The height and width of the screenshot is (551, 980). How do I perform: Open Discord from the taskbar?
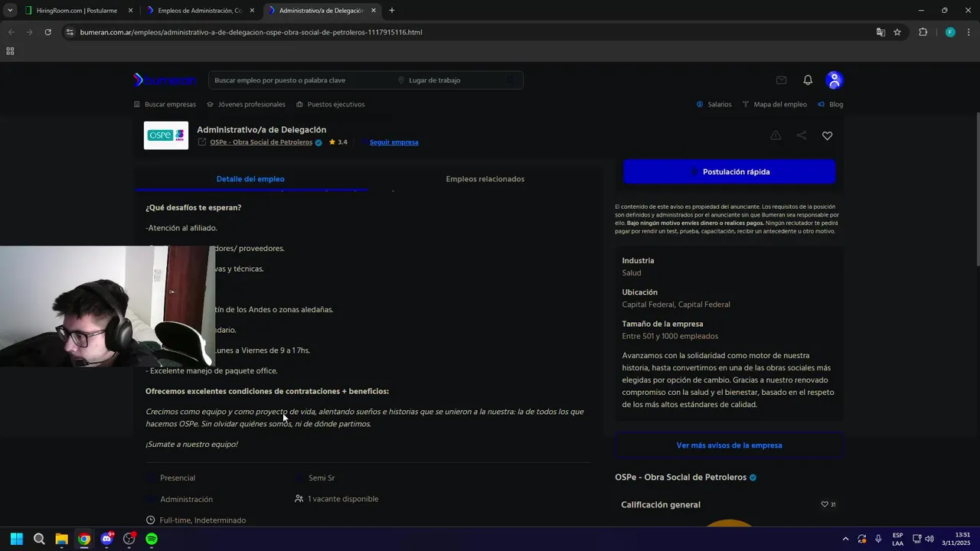click(x=106, y=539)
